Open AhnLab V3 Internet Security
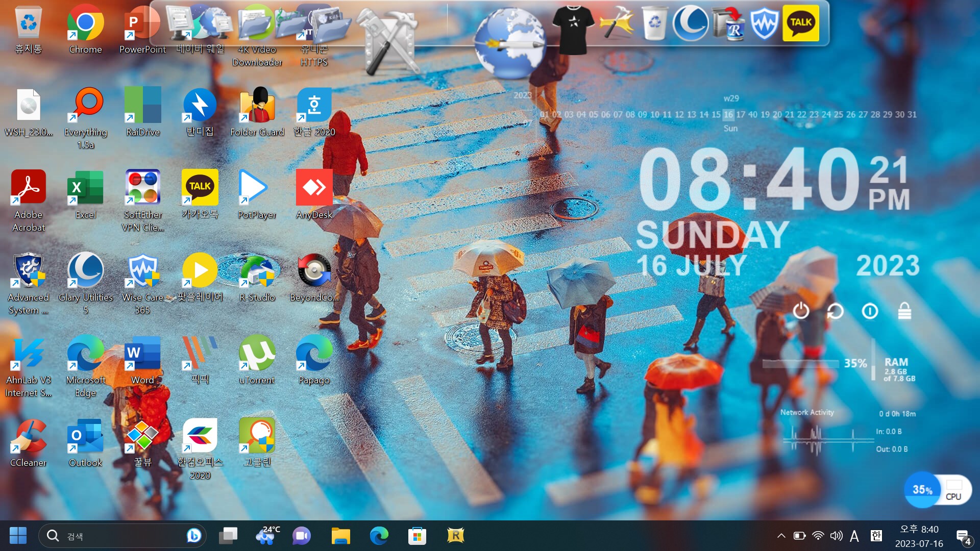Viewport: 980px width, 551px height. coord(29,366)
